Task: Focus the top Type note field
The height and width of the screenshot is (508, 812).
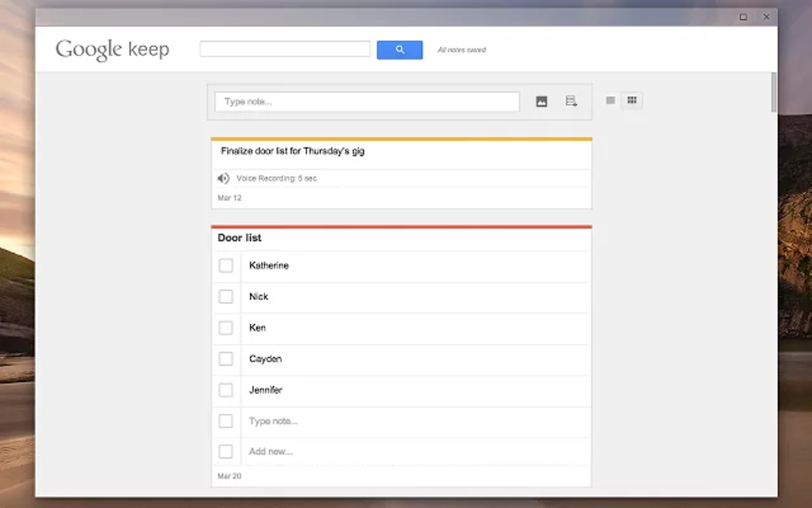Action: [x=366, y=102]
